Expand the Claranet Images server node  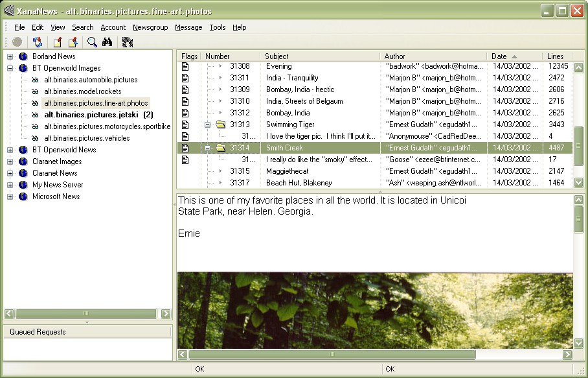pyautogui.click(x=10, y=162)
